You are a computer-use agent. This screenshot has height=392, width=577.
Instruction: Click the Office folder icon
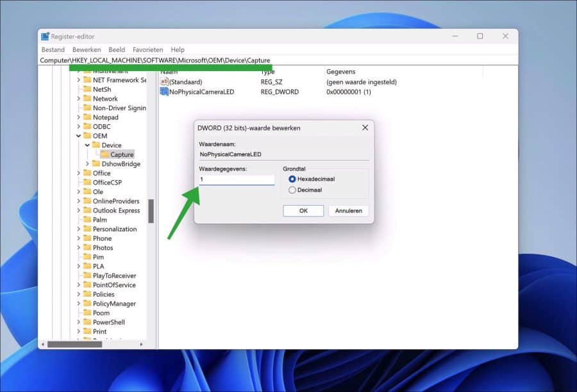pyautogui.click(x=87, y=173)
